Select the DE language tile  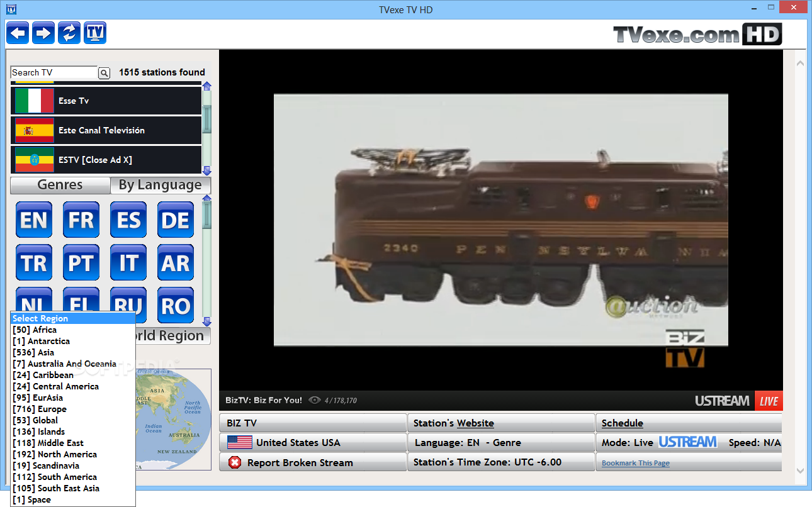pos(176,220)
